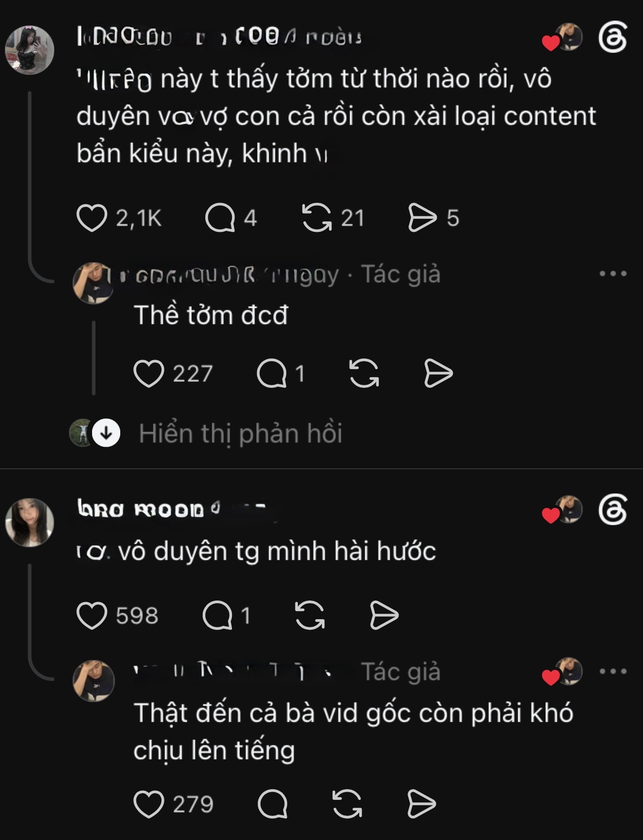Like the author reply with 279 likes
Image resolution: width=643 pixels, height=840 pixels.
pyautogui.click(x=148, y=804)
